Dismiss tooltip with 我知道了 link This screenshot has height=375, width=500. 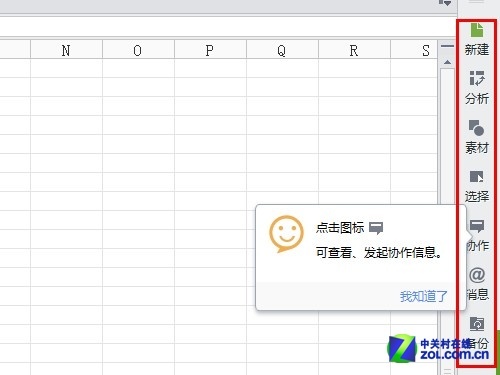tap(423, 296)
